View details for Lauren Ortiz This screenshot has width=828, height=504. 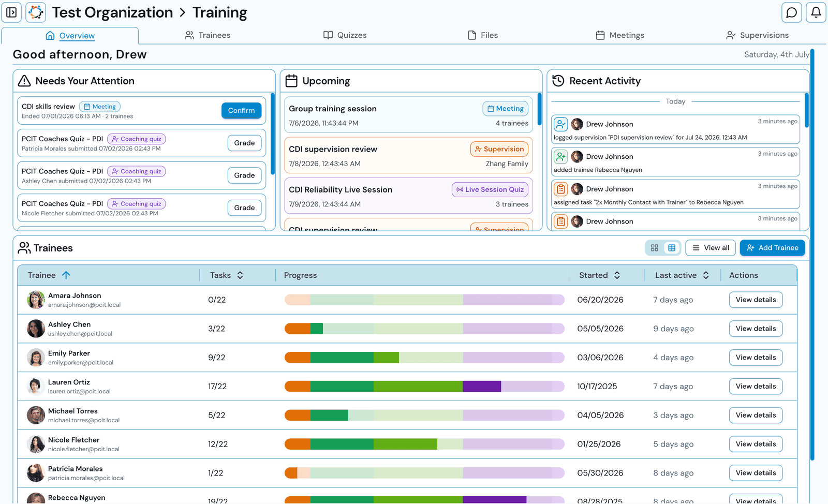[x=756, y=387]
